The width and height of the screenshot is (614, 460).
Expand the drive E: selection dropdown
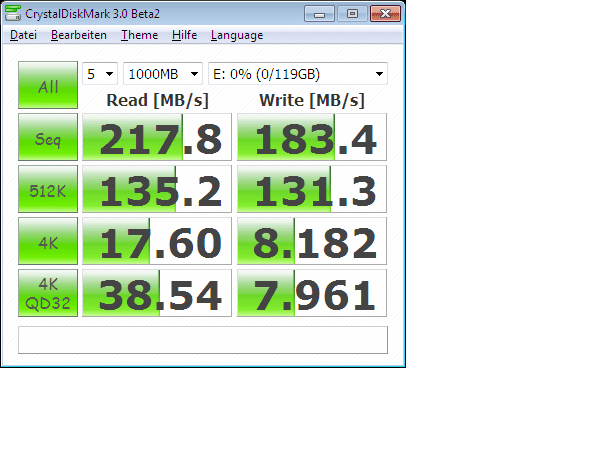(x=298, y=74)
